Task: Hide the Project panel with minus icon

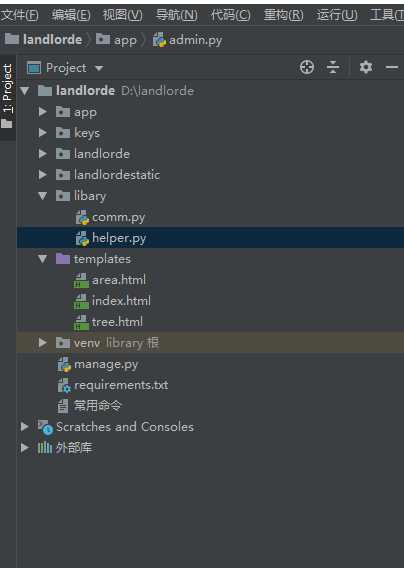Action: click(392, 67)
